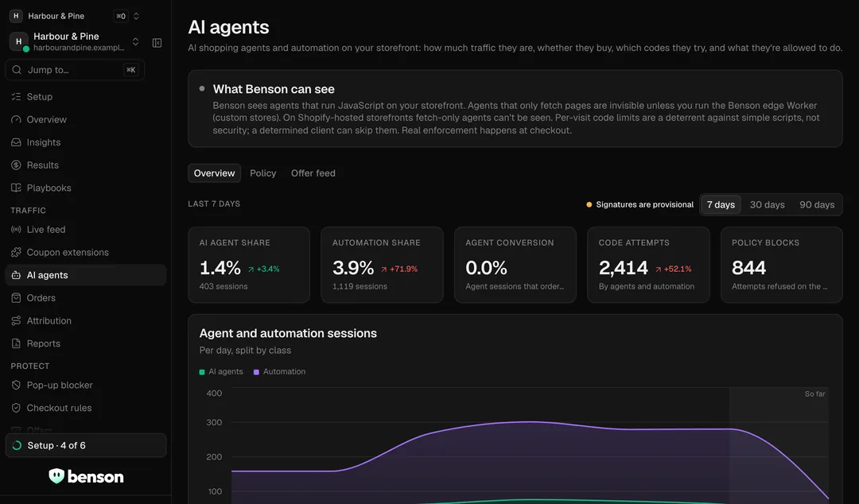Viewport: 859px width, 504px height.
Task: Click the purple Automation line in chart
Action: 529,422
